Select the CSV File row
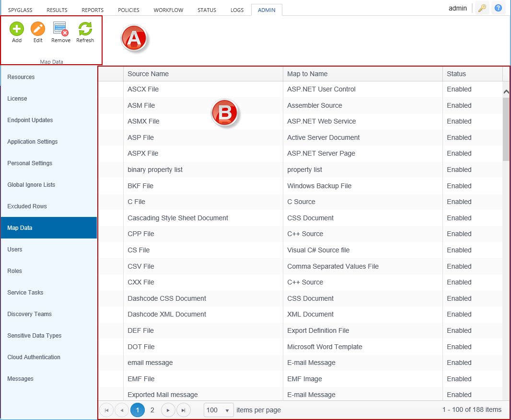 pyautogui.click(x=141, y=266)
